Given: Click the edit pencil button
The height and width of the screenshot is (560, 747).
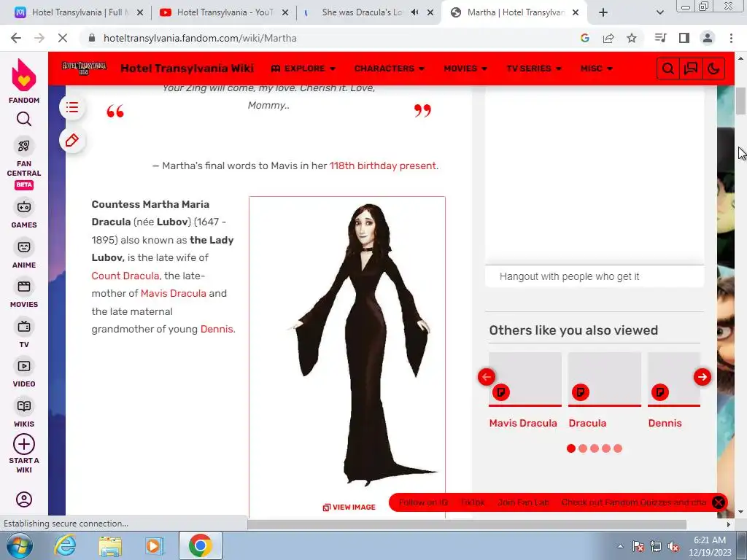Looking at the screenshot, I should click(x=72, y=141).
